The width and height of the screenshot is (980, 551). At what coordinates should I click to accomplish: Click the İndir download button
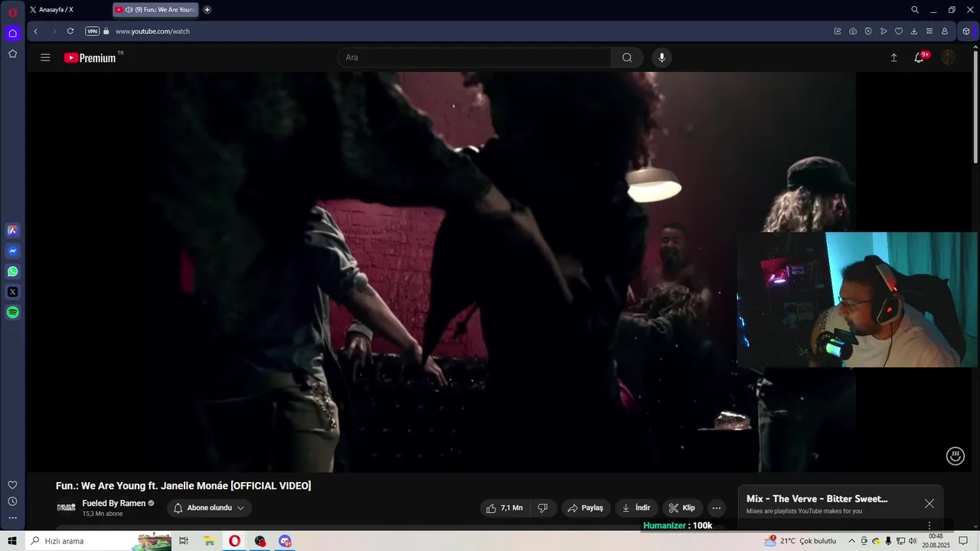636,508
